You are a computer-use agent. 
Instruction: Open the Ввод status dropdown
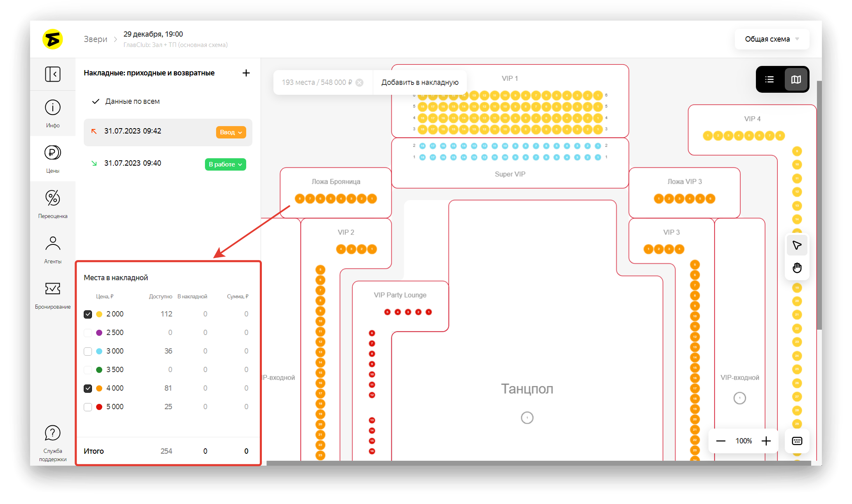click(x=231, y=132)
